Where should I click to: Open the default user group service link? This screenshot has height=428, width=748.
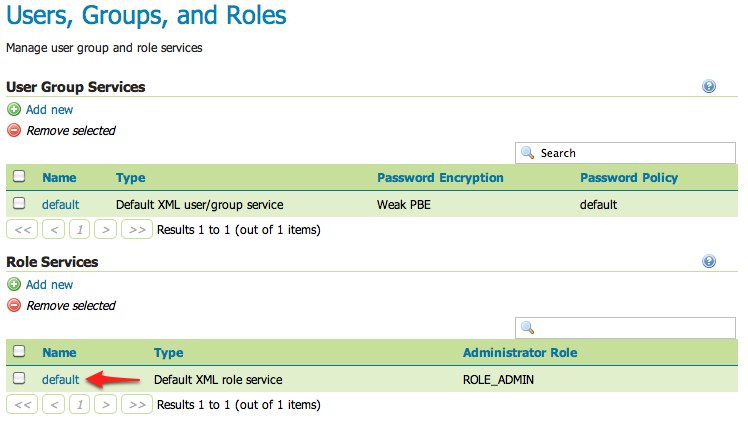point(61,205)
